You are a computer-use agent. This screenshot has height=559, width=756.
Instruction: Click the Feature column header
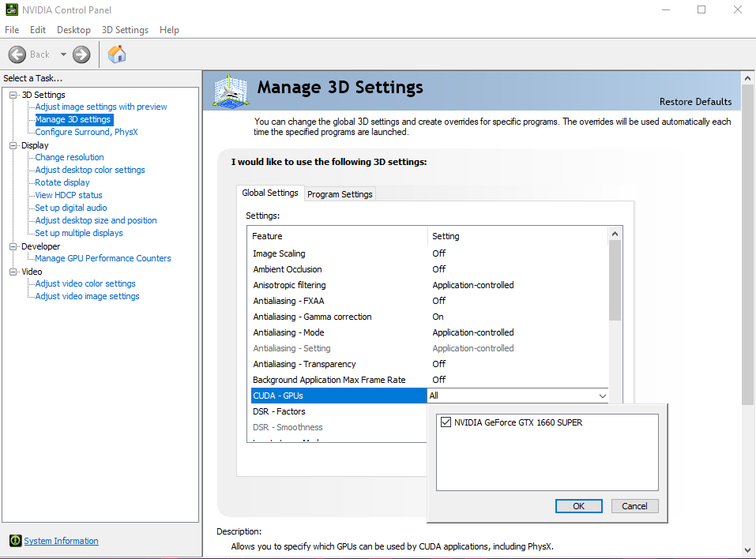[337, 236]
